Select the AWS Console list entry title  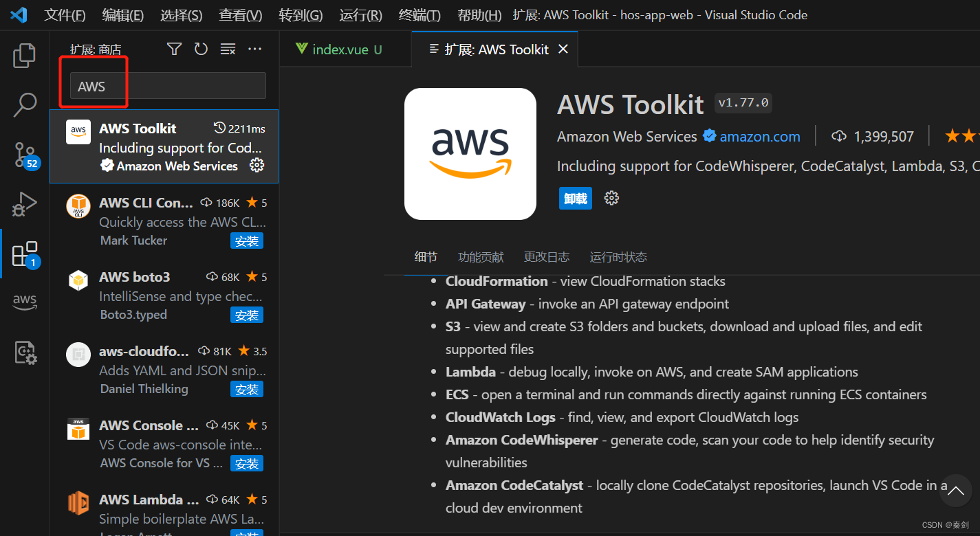click(x=149, y=425)
